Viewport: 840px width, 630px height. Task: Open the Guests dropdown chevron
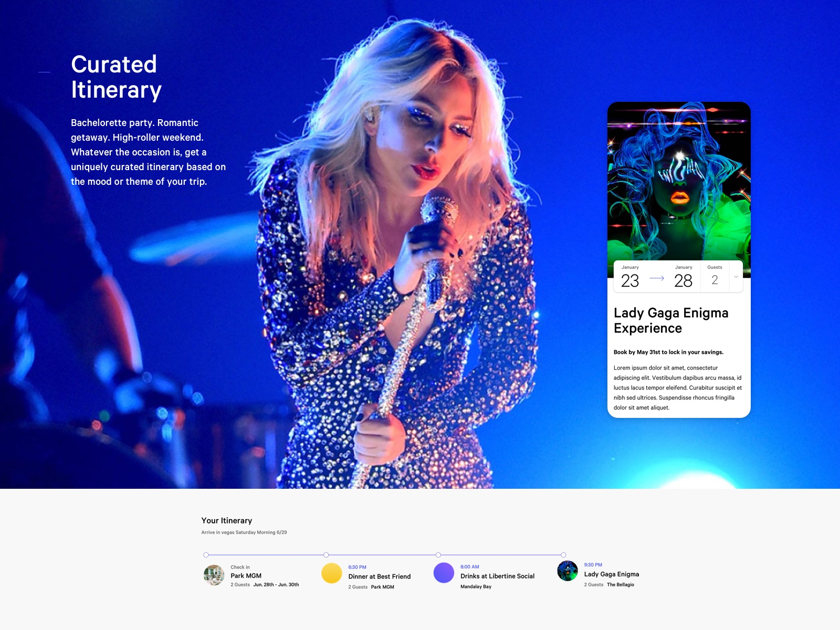tap(736, 277)
